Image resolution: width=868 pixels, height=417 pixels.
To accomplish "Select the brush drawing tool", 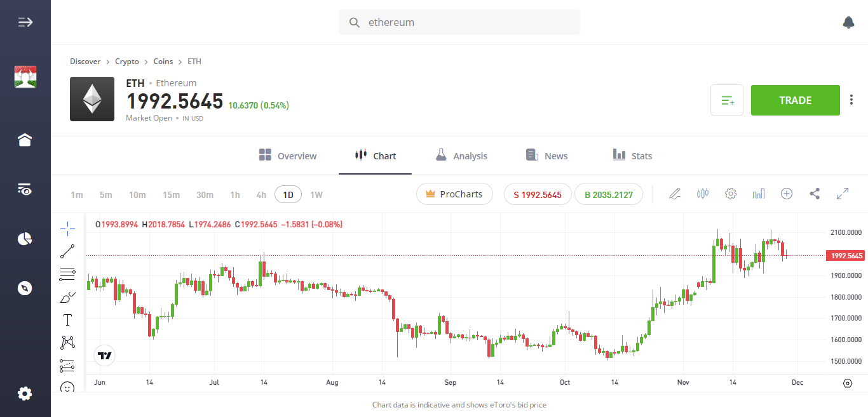I will 67,296.
